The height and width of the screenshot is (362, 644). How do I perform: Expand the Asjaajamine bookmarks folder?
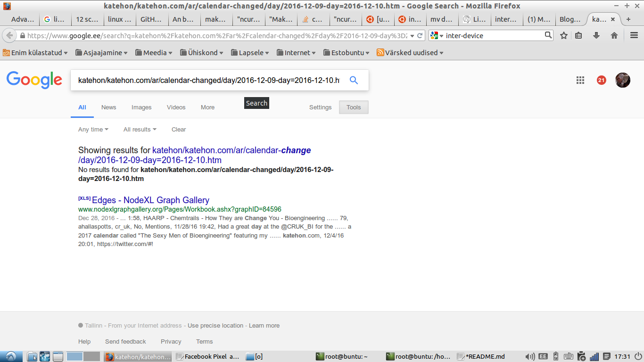click(101, 53)
